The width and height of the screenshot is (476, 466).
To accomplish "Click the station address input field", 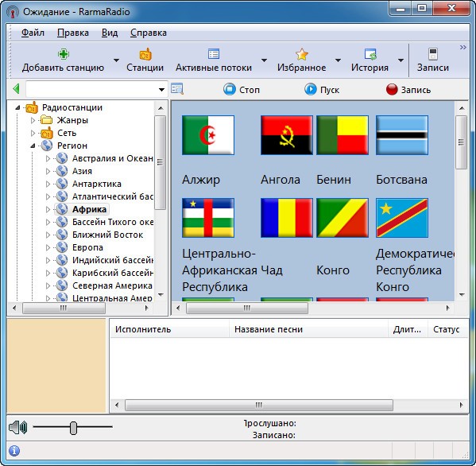I will [x=91, y=90].
